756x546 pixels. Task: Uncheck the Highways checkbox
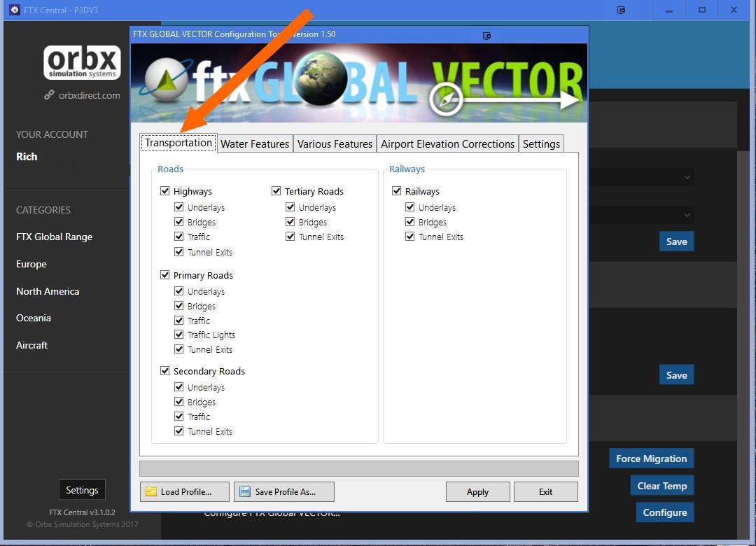165,191
